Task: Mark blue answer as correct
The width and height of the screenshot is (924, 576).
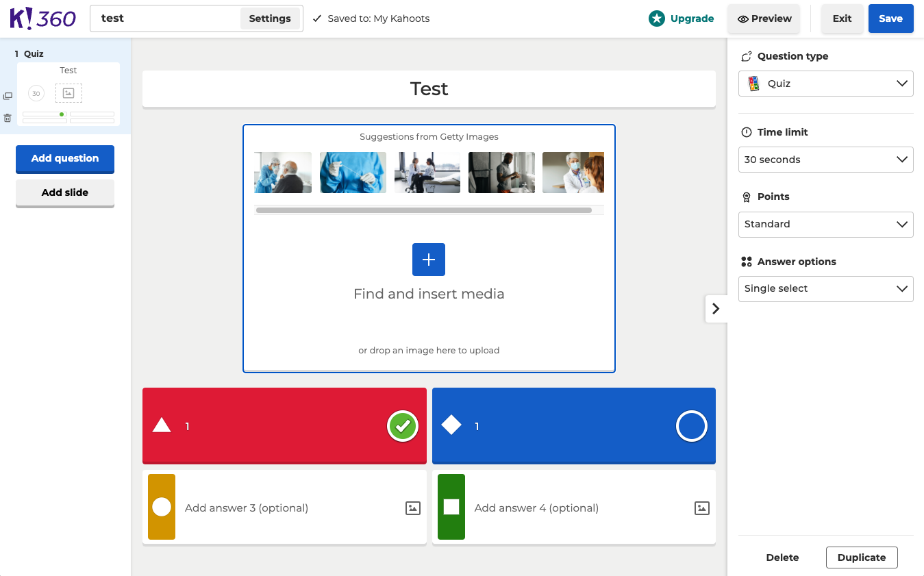Action: click(692, 426)
